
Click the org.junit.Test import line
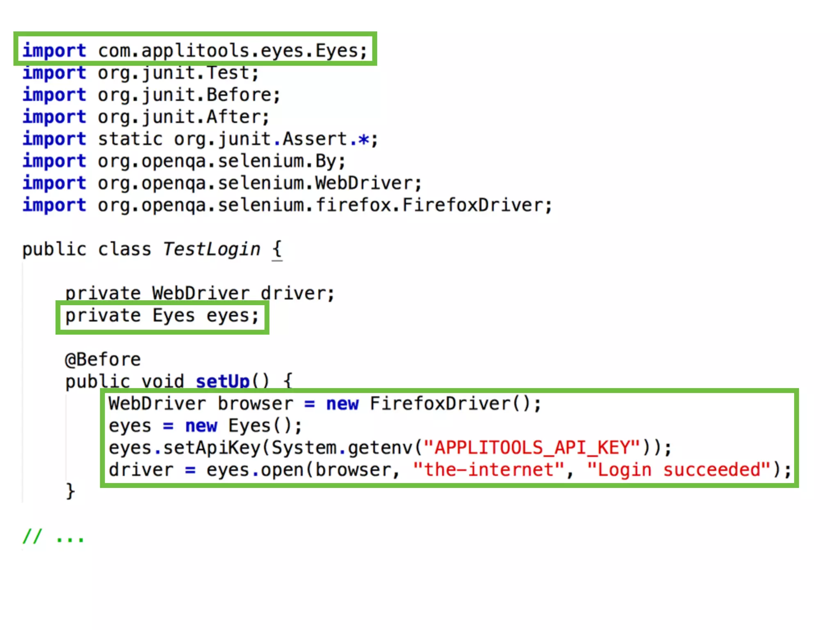point(141,73)
